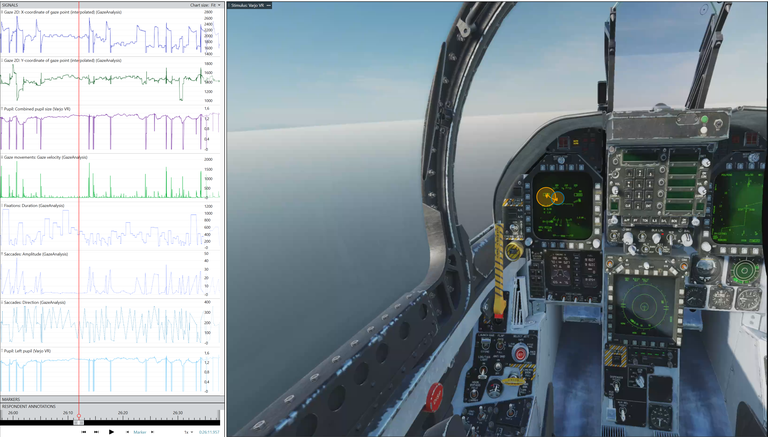The height and width of the screenshot is (437, 768).
Task: Select the Saccades Amplitude signal title
Action: (x=36, y=254)
